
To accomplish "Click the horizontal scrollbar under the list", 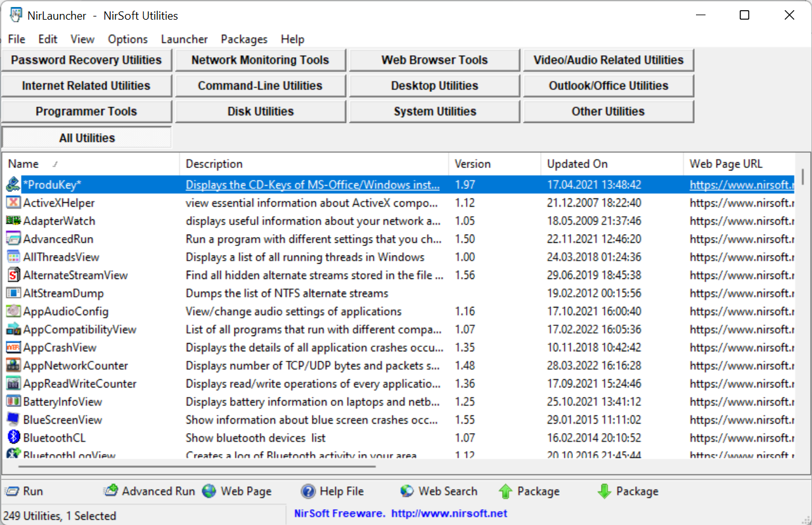I will point(197,467).
